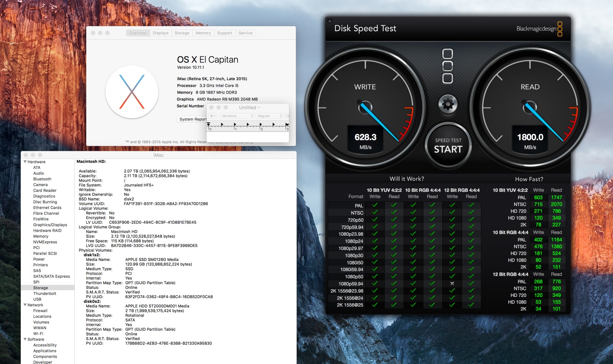Collapse the Software tree section
613x364 pixels.
click(x=25, y=339)
